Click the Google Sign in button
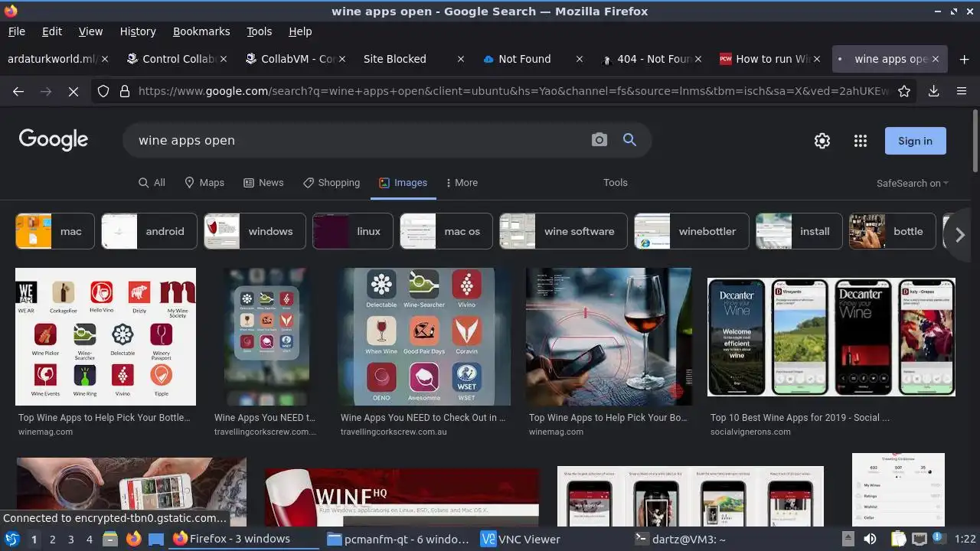The height and width of the screenshot is (551, 980). point(916,141)
